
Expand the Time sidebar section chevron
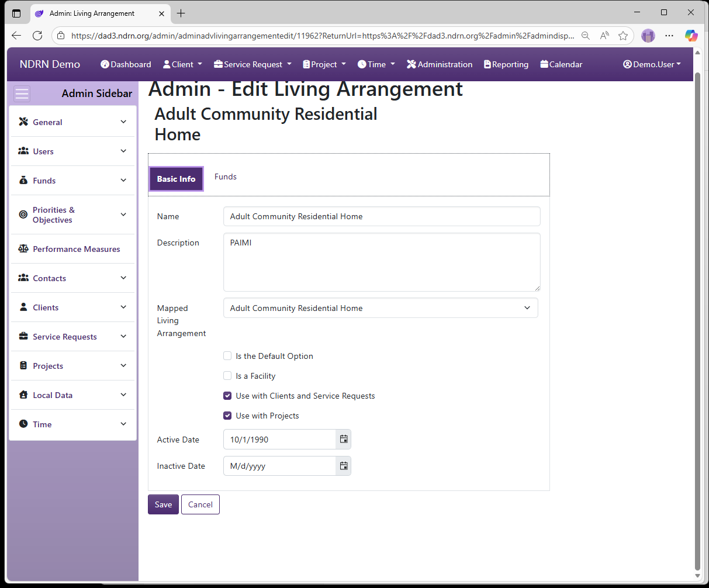pyautogui.click(x=123, y=424)
